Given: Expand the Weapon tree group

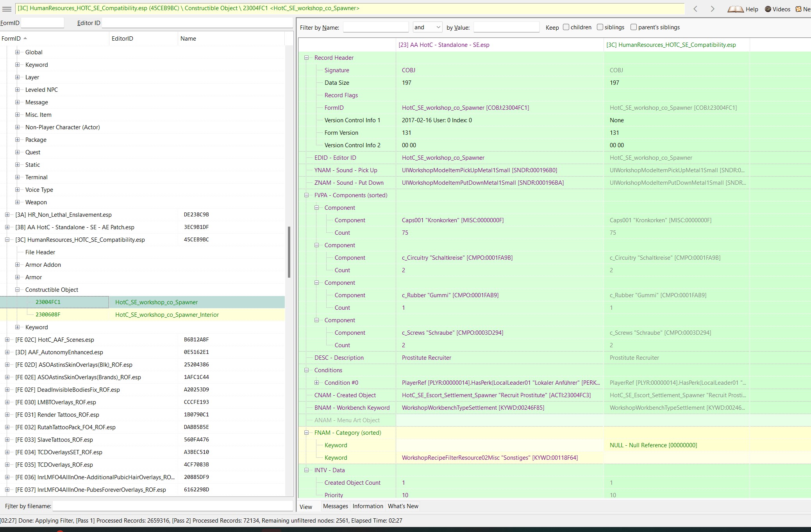Looking at the screenshot, I should click(x=17, y=202).
